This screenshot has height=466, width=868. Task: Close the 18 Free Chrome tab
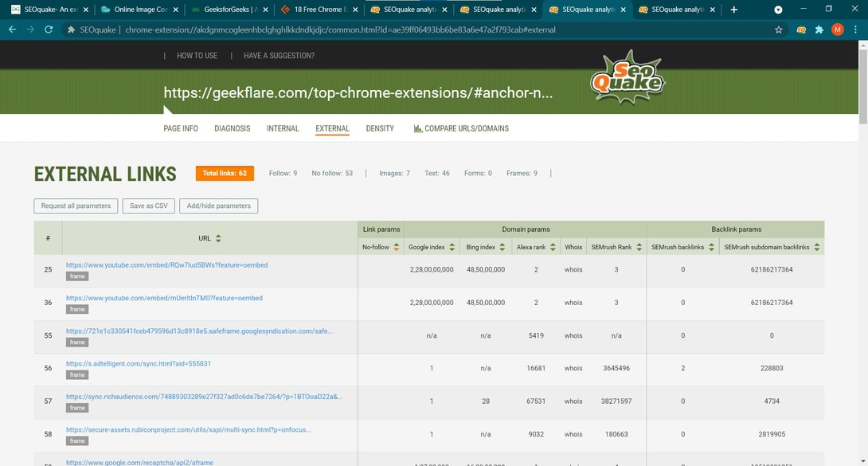[x=355, y=10]
